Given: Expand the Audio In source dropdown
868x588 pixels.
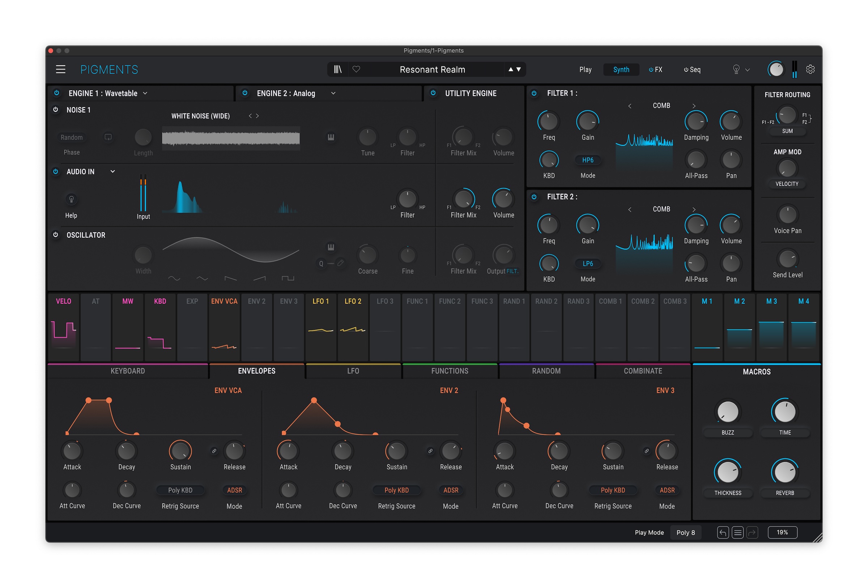Looking at the screenshot, I should click(x=112, y=172).
